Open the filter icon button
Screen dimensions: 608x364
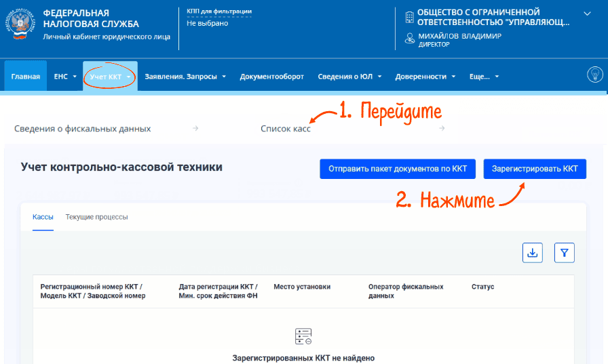coord(565,253)
